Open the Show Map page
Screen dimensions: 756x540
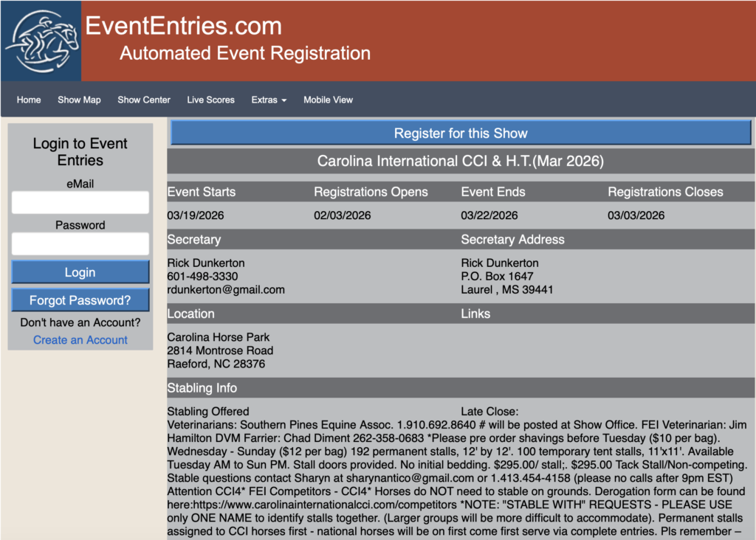(x=79, y=100)
